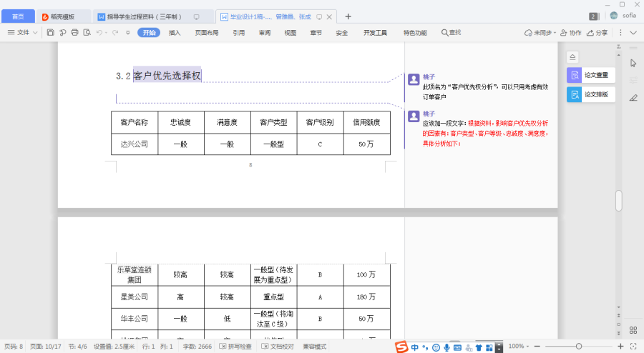Click the first 桃子 comment avatar
The width and height of the screenshot is (644, 353).
413,79
